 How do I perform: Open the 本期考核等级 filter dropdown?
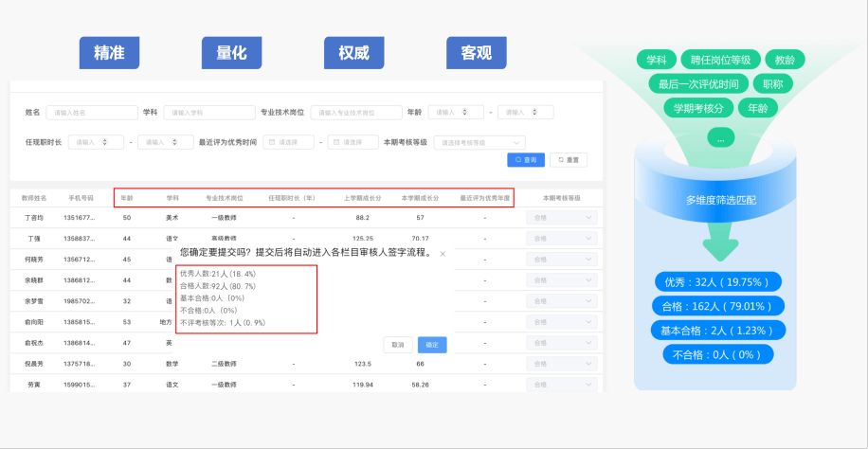[469, 143]
